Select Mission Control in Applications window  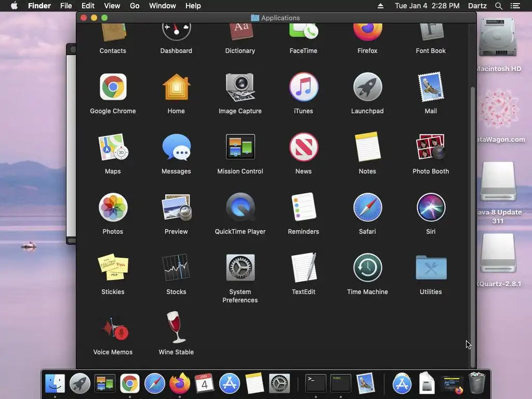[240, 147]
